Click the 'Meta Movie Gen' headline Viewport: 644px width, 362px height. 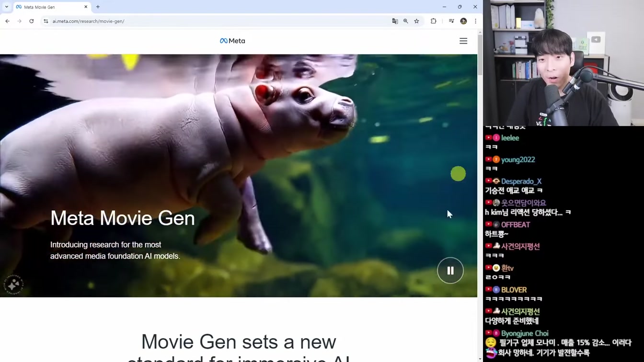123,218
